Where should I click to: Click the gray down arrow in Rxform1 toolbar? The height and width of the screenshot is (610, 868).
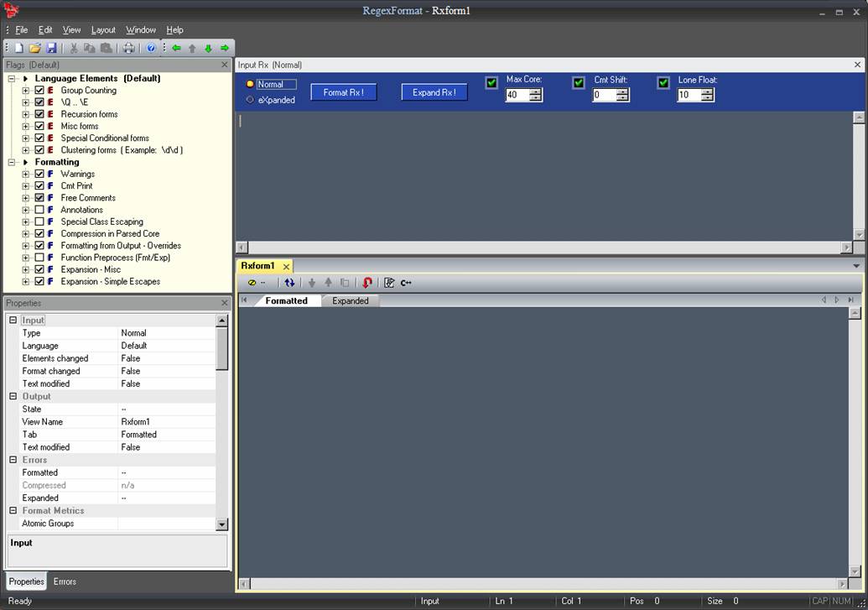(312, 283)
